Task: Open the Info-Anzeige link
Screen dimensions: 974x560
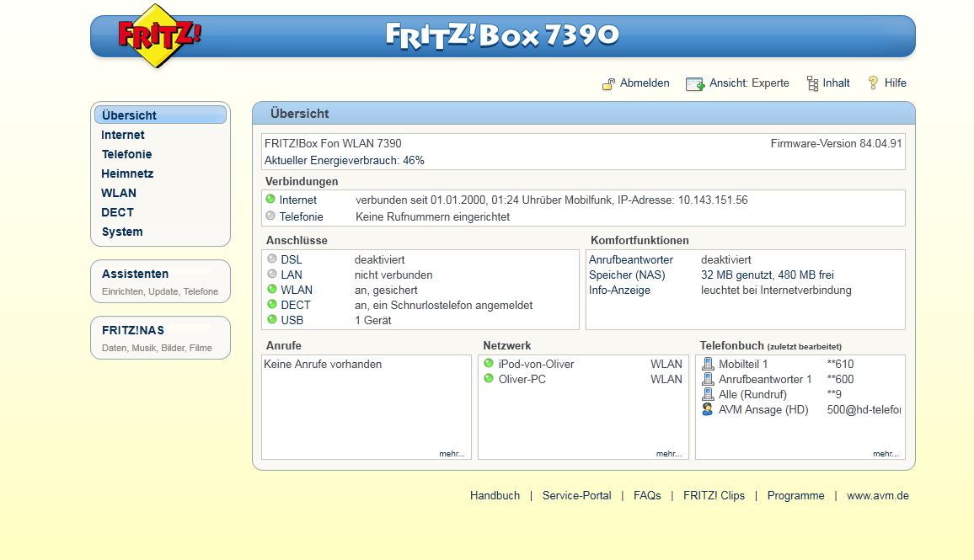Action: tap(620, 290)
